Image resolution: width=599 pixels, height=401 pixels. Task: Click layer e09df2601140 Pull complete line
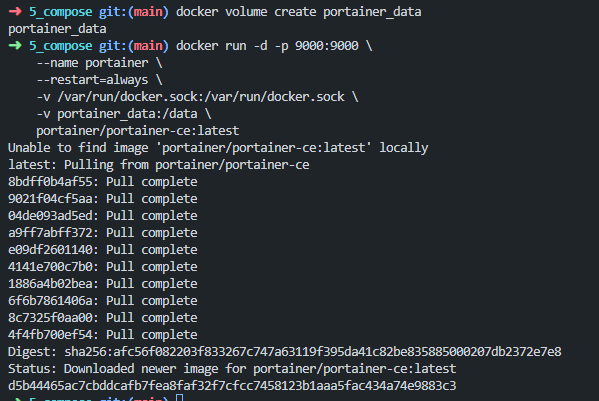103,250
